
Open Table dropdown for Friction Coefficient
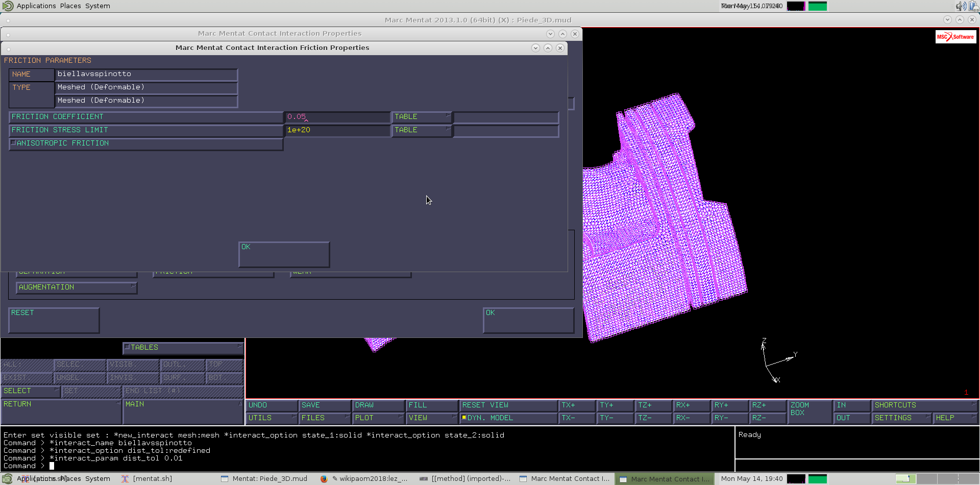pos(422,117)
